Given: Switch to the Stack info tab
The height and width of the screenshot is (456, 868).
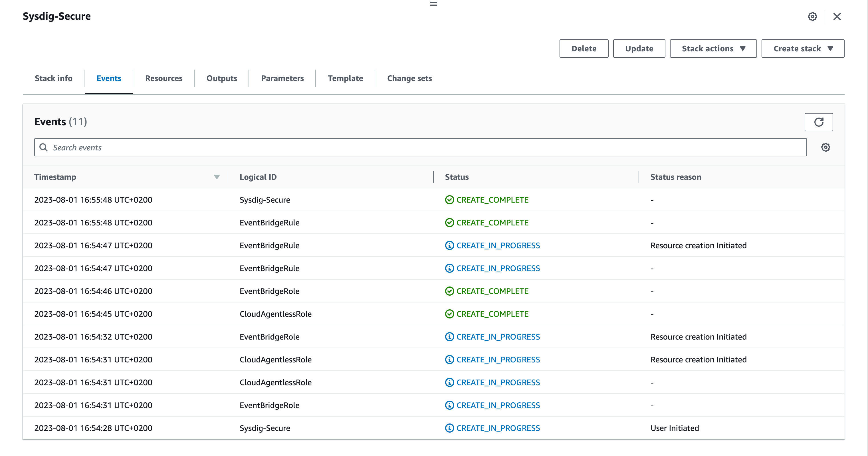Looking at the screenshot, I should [x=54, y=78].
